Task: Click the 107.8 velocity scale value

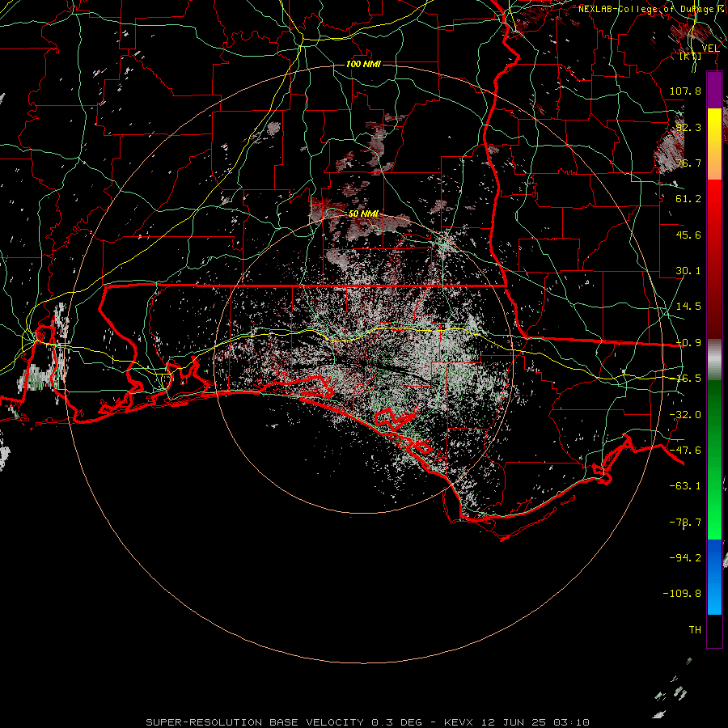Action: pyautogui.click(x=685, y=91)
